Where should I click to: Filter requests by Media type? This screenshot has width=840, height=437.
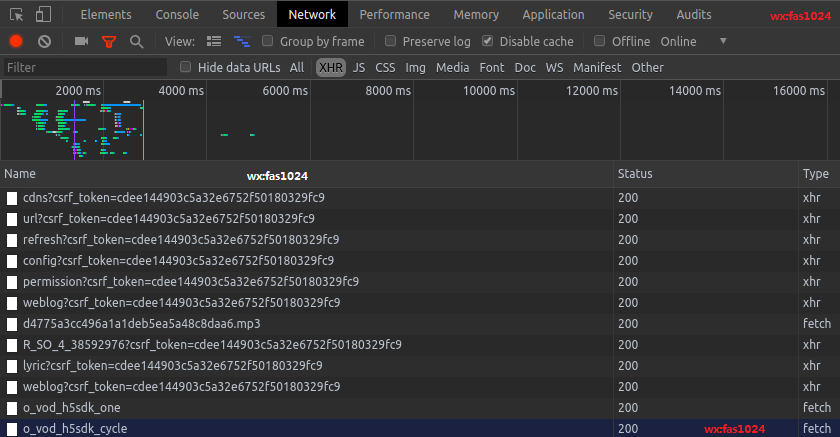click(x=452, y=67)
